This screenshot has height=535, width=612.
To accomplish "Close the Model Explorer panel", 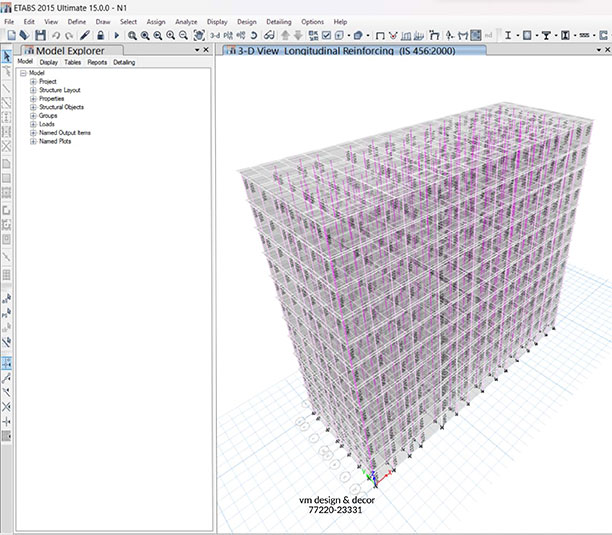I will [x=206, y=48].
